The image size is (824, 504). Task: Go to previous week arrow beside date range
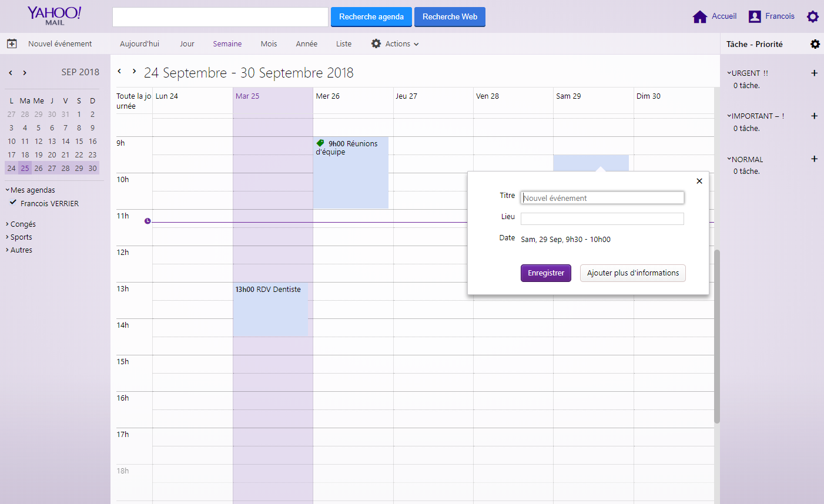tap(119, 71)
